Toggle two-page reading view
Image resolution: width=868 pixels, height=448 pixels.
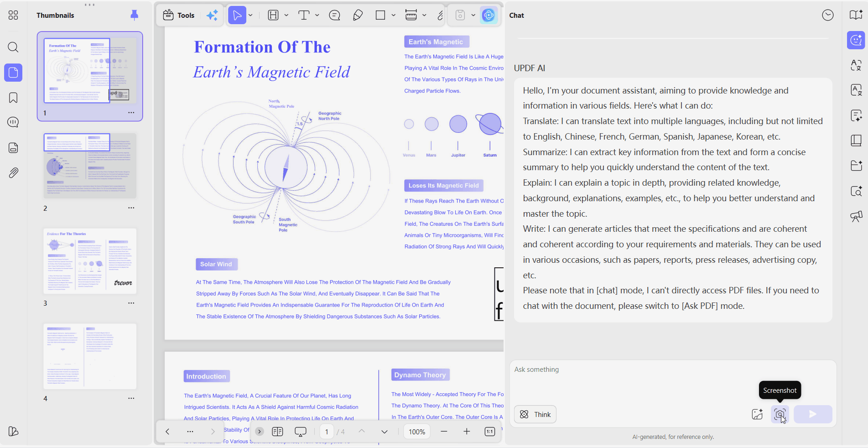pyautogui.click(x=277, y=432)
